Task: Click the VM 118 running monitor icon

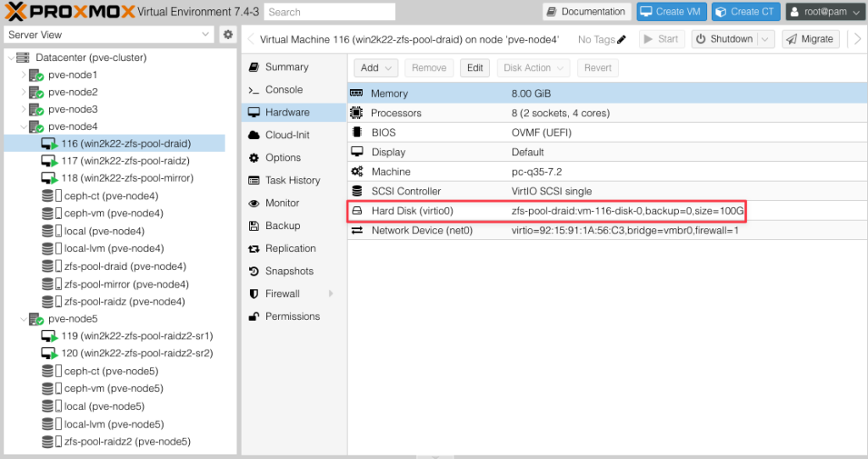Action: coord(49,178)
